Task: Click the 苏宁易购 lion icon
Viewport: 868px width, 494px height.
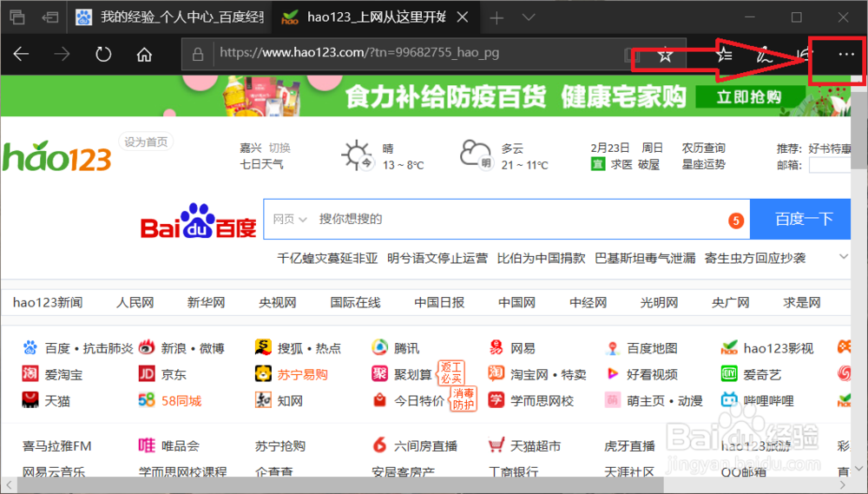Action: (x=263, y=374)
